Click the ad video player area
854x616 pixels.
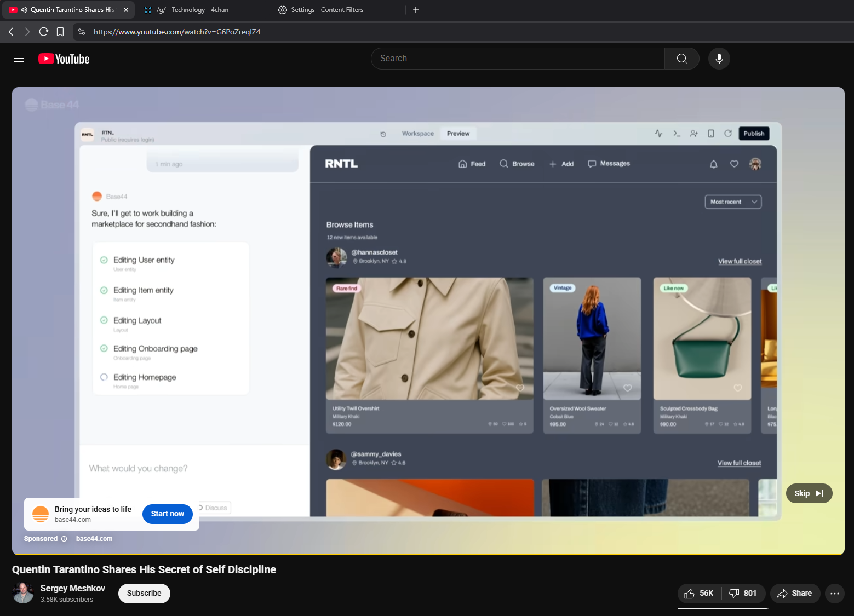(x=428, y=321)
